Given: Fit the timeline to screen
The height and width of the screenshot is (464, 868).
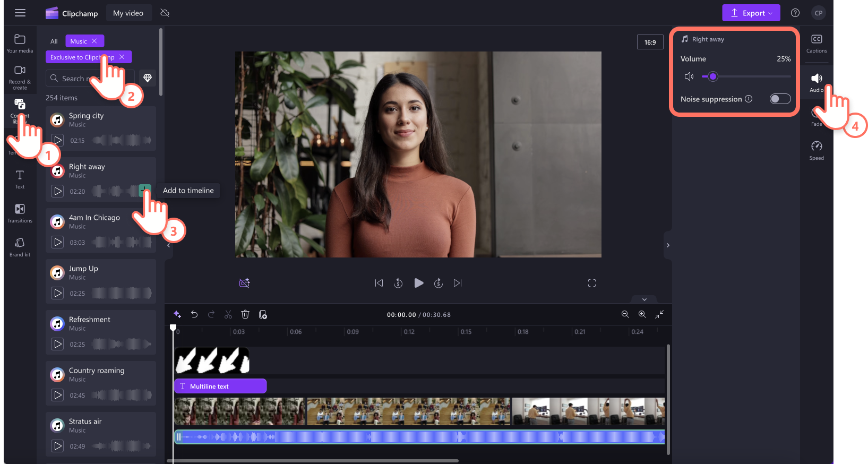Looking at the screenshot, I should [659, 314].
